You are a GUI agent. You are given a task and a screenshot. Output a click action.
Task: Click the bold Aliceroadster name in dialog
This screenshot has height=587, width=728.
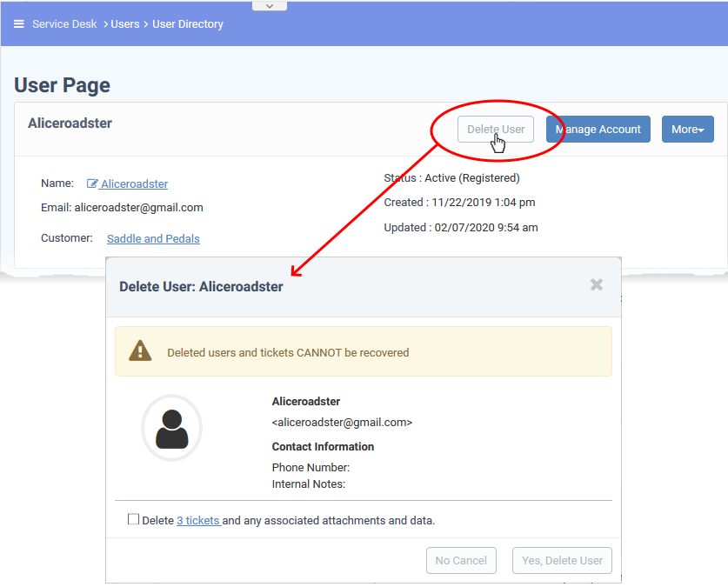[x=306, y=402]
